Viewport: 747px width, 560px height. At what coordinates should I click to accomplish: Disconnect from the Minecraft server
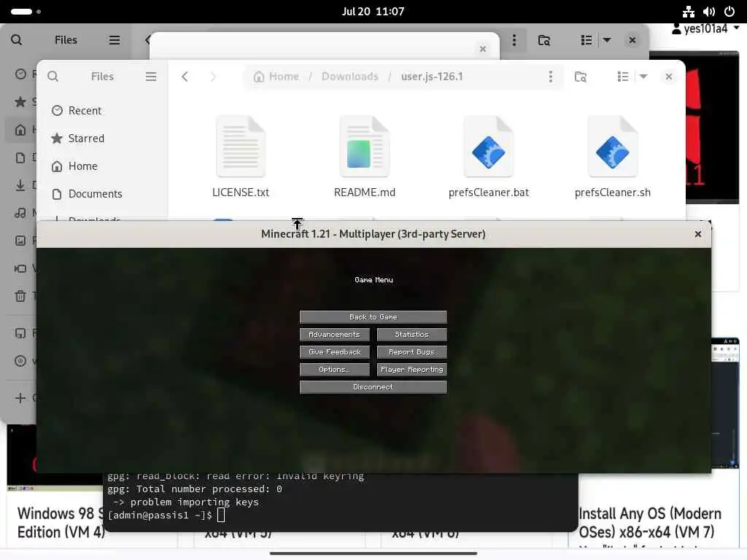tap(373, 387)
